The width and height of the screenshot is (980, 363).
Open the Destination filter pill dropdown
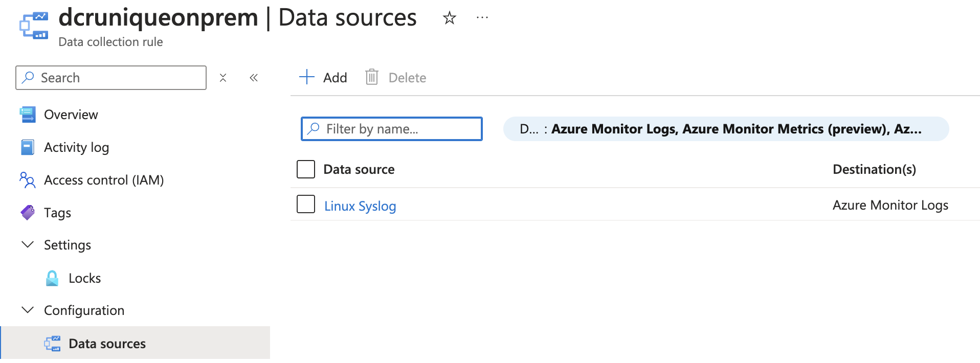726,129
